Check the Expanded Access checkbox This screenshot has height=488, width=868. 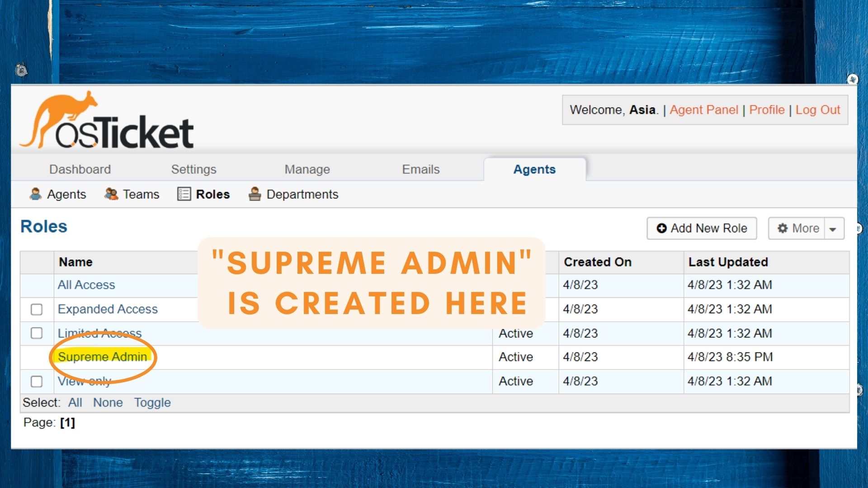37,310
